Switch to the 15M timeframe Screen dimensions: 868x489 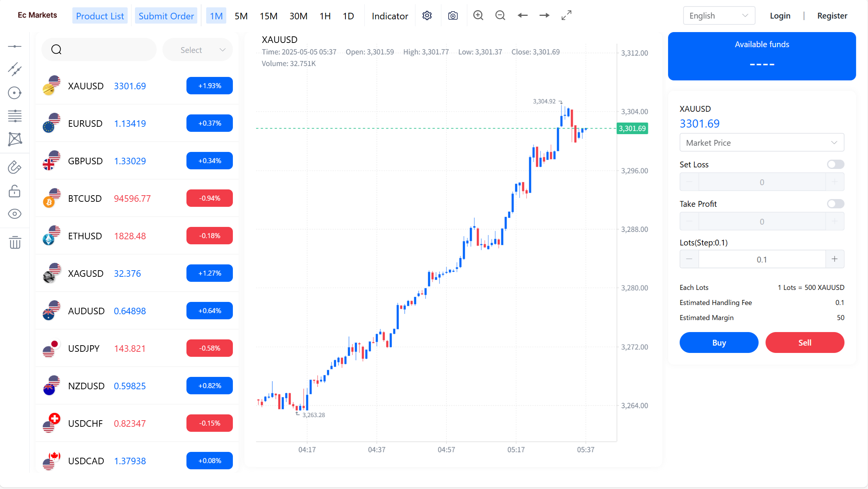click(x=268, y=16)
